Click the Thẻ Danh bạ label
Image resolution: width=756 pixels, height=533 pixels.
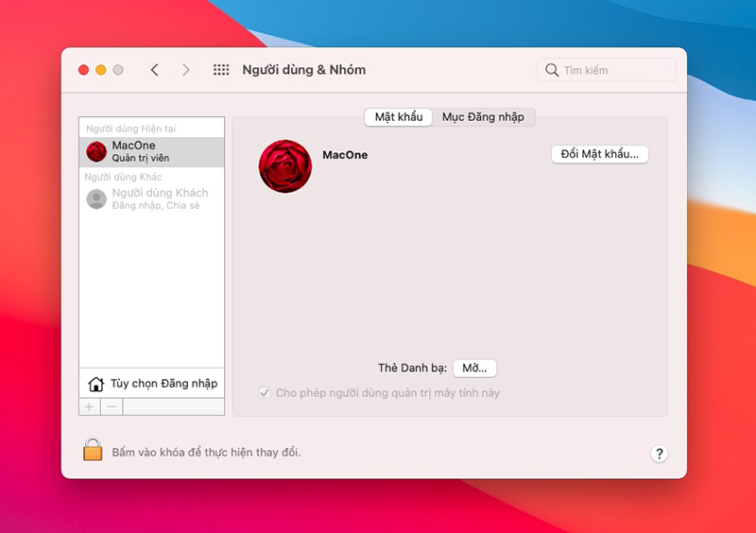click(x=412, y=368)
